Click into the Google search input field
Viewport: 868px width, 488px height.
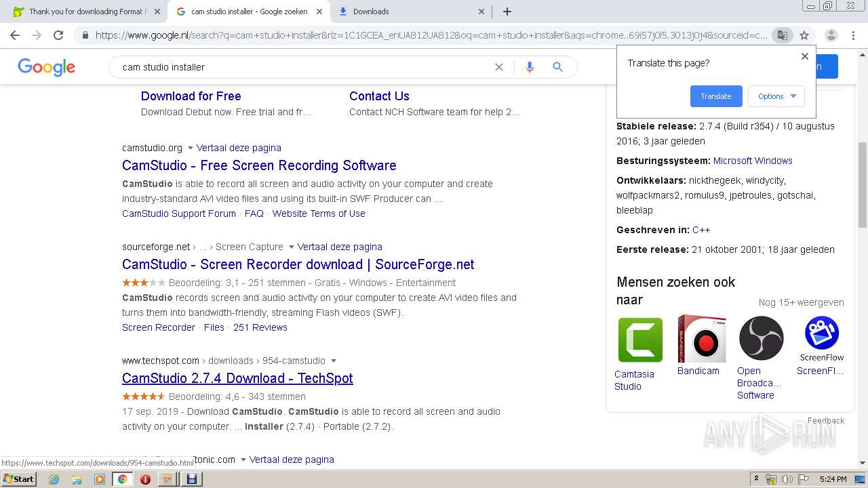tap(305, 67)
